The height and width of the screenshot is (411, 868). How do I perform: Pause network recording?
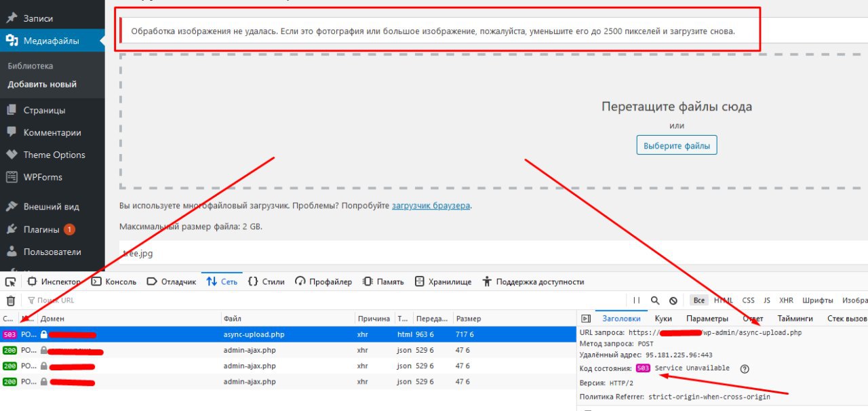636,300
